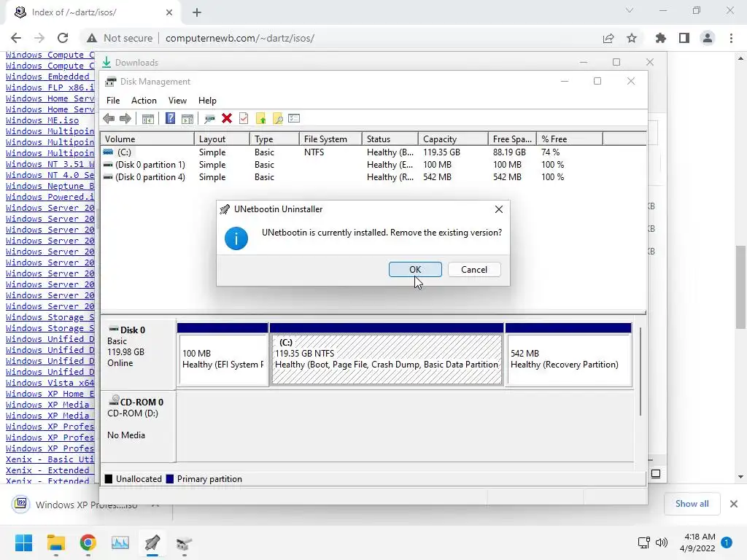Toggle Show/Hide Console Tree toolbar icon
The width and height of the screenshot is (747, 560).
tap(147, 119)
